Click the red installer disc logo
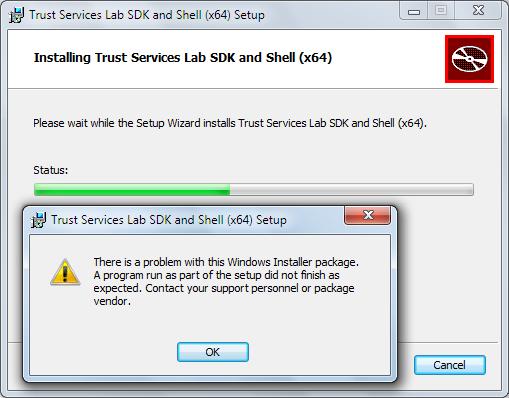 [x=469, y=59]
